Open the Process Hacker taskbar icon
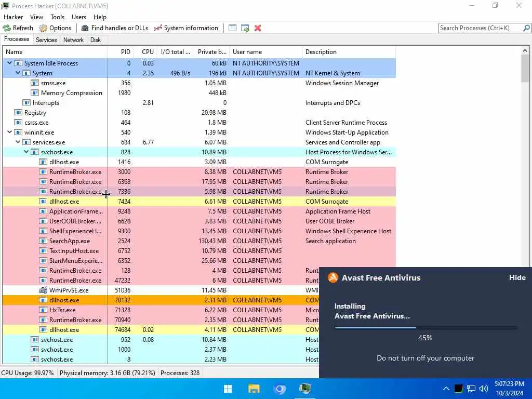 point(305,389)
